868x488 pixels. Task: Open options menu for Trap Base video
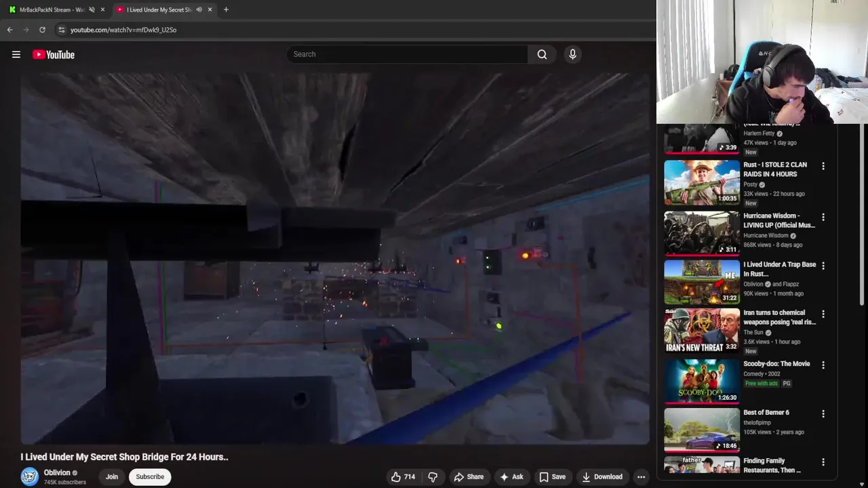(823, 266)
